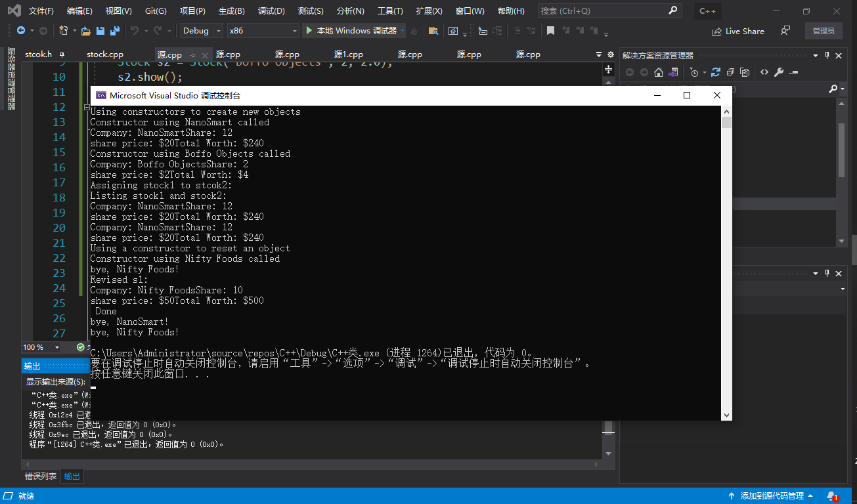This screenshot has height=504, width=857.
Task: Click the View Code brackets icon
Action: pyautogui.click(x=764, y=72)
